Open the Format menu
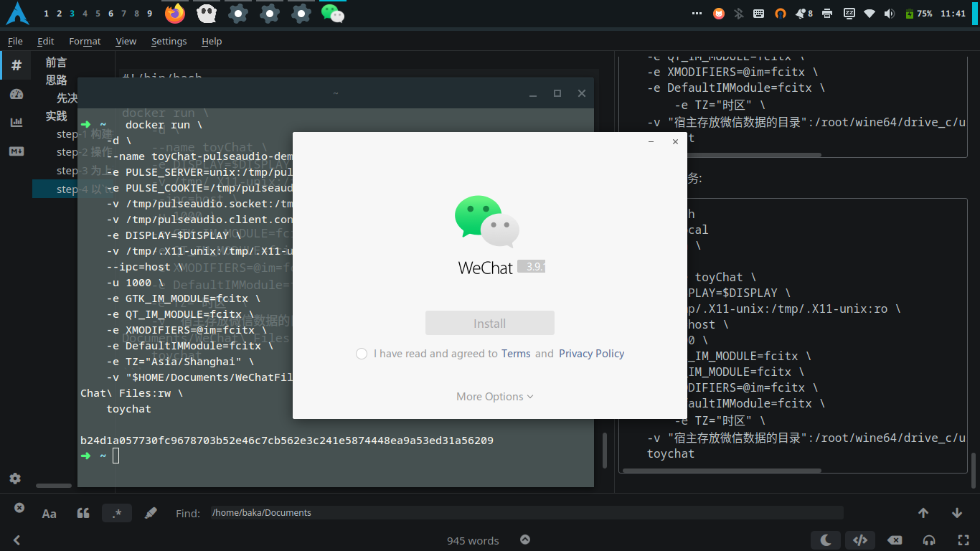Viewport: 980px width, 551px height. tap(85, 42)
